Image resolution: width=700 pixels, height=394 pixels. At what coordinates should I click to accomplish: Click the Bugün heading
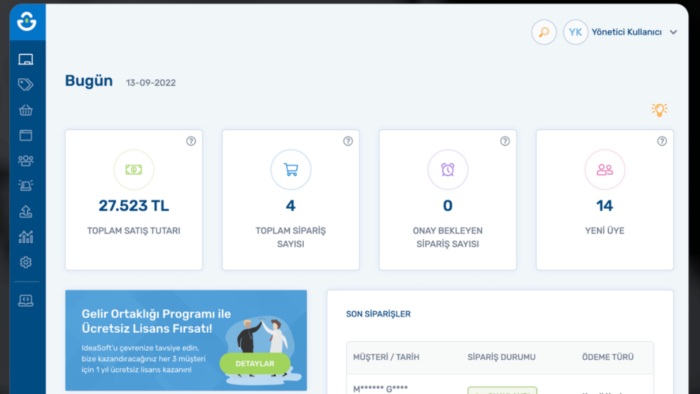[x=89, y=81]
